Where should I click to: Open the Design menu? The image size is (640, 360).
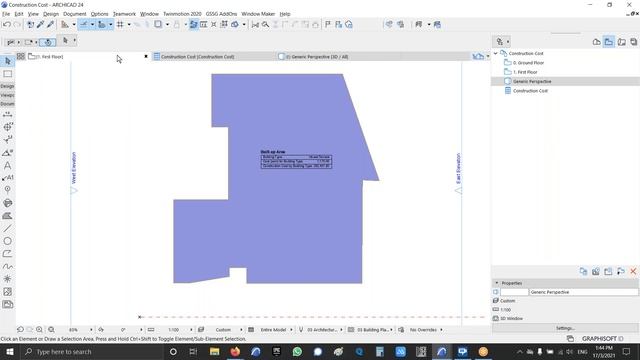(51, 14)
